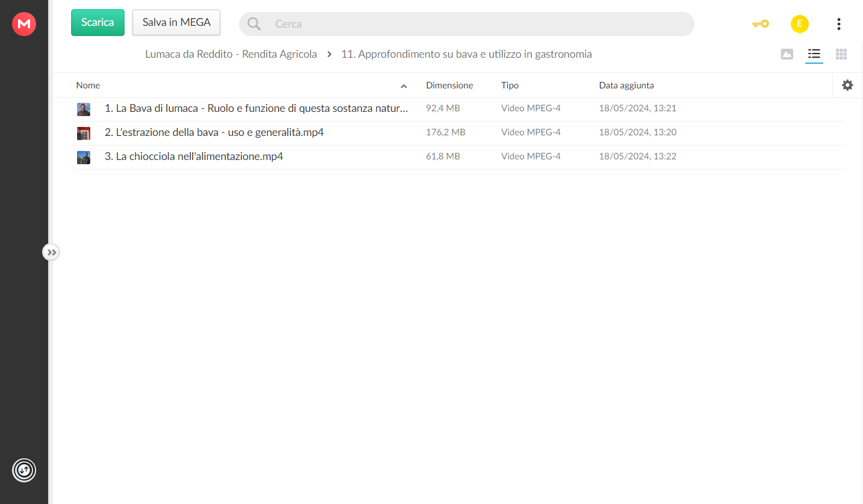The height and width of the screenshot is (504, 863).
Task: Click the Salva in MEGA button
Action: click(176, 23)
